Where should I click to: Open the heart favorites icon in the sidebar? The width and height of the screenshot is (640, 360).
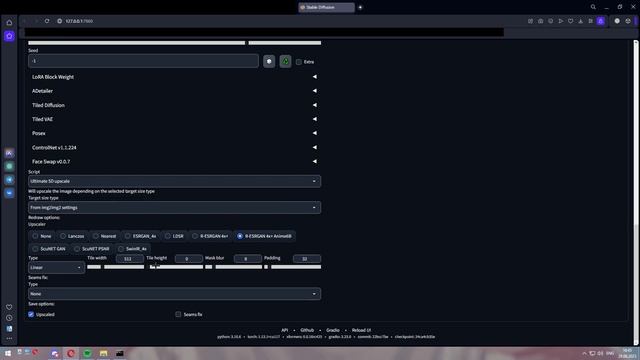(9, 307)
